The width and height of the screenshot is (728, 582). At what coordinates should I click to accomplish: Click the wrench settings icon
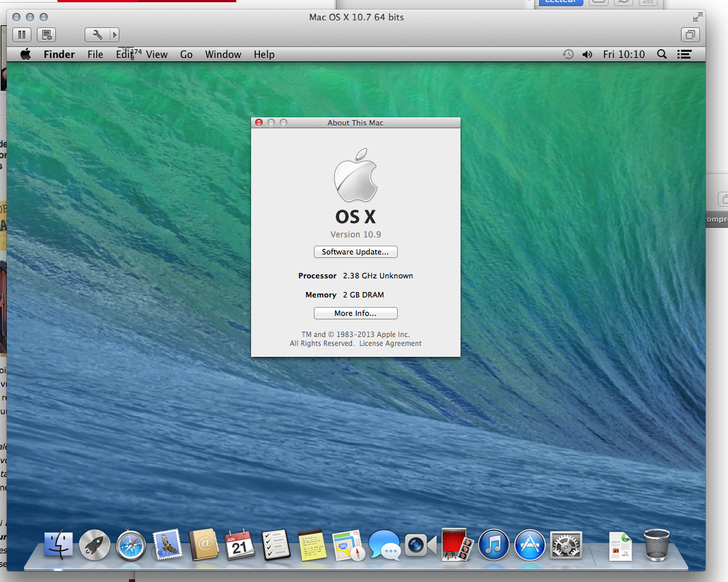97,34
